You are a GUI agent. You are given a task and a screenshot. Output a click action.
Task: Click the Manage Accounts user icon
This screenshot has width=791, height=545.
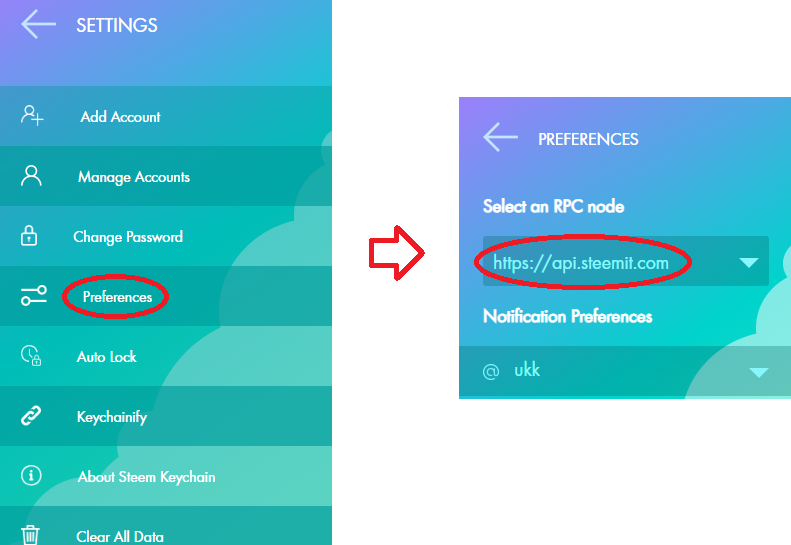point(31,176)
